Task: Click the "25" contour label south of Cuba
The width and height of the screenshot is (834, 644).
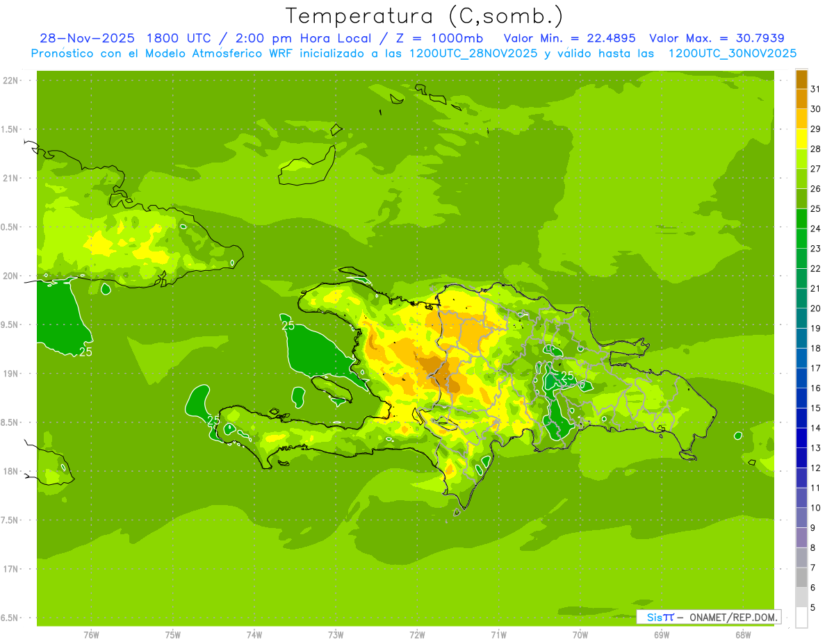Action: 85,352
